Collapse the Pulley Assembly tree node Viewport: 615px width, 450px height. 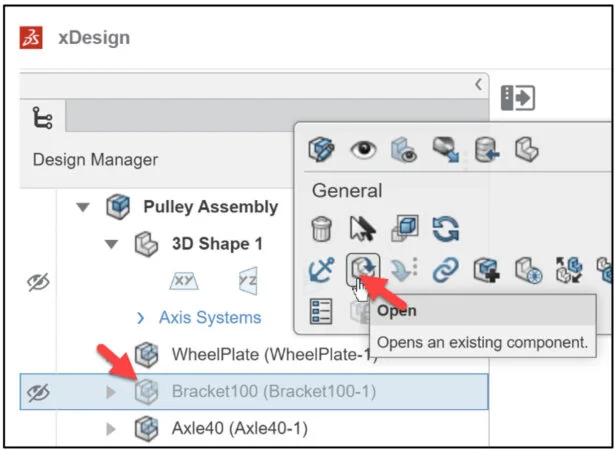[83, 208]
